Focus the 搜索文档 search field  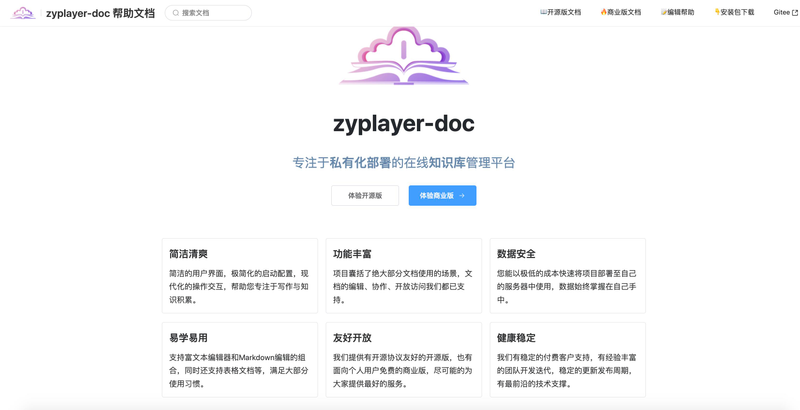click(208, 13)
